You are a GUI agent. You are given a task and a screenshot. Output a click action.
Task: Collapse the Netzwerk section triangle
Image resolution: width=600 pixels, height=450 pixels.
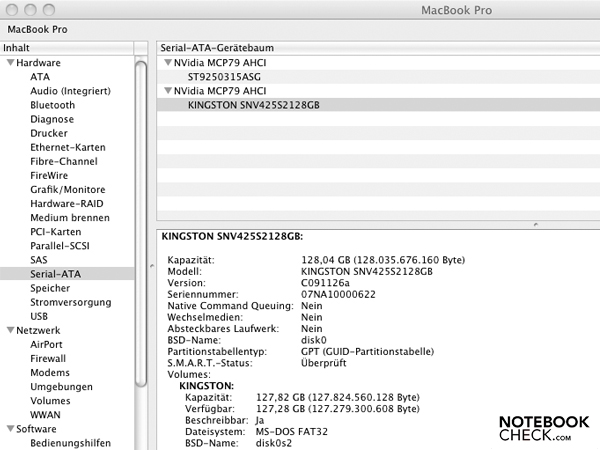pyautogui.click(x=11, y=330)
